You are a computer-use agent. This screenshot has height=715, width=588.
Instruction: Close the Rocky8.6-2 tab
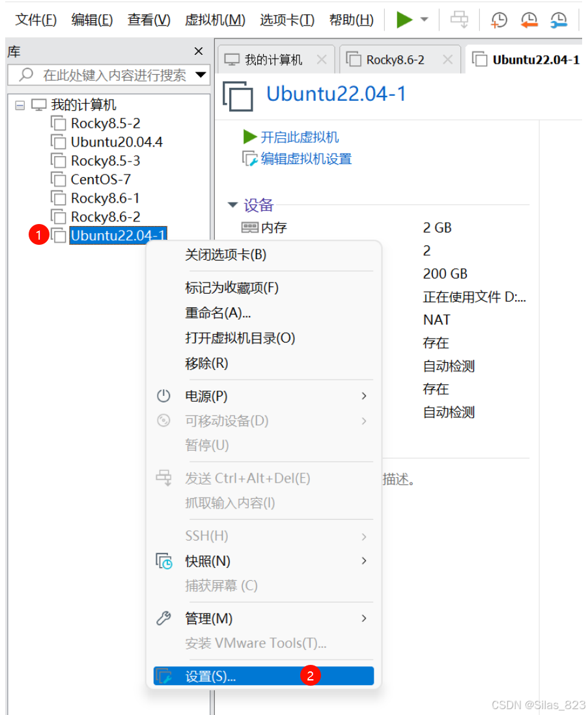pyautogui.click(x=447, y=59)
